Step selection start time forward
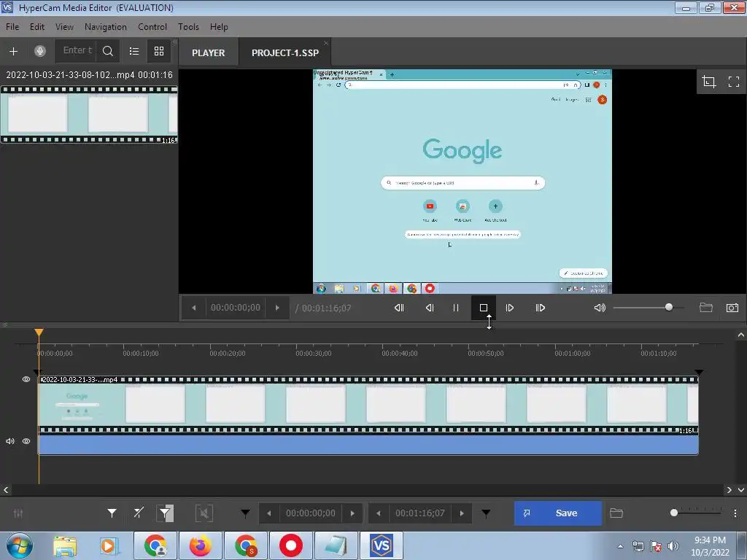Screen dimensions: 747x560 352,513
